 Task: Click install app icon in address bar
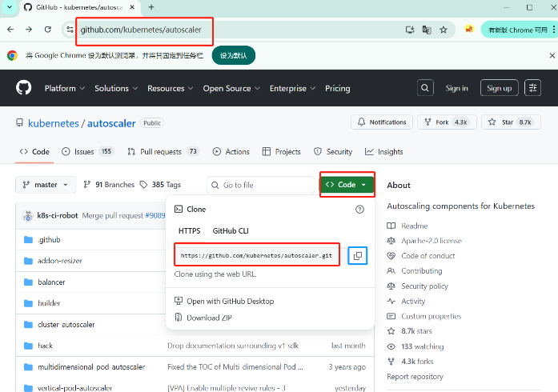tap(410, 30)
